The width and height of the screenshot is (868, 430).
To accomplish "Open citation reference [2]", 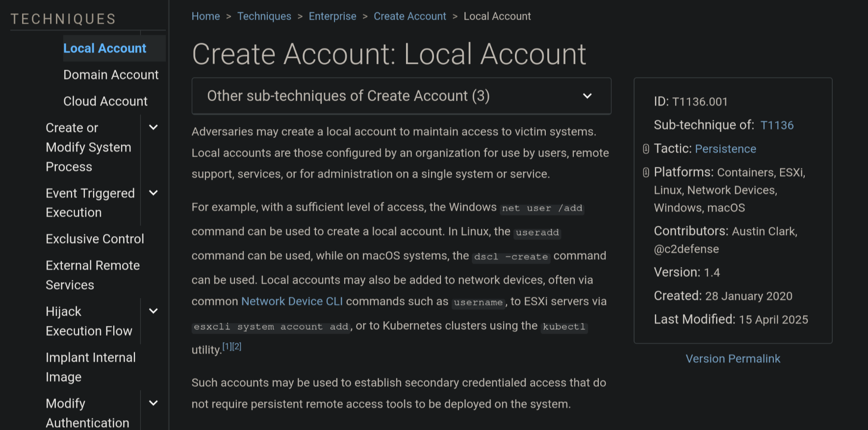I will (x=237, y=346).
